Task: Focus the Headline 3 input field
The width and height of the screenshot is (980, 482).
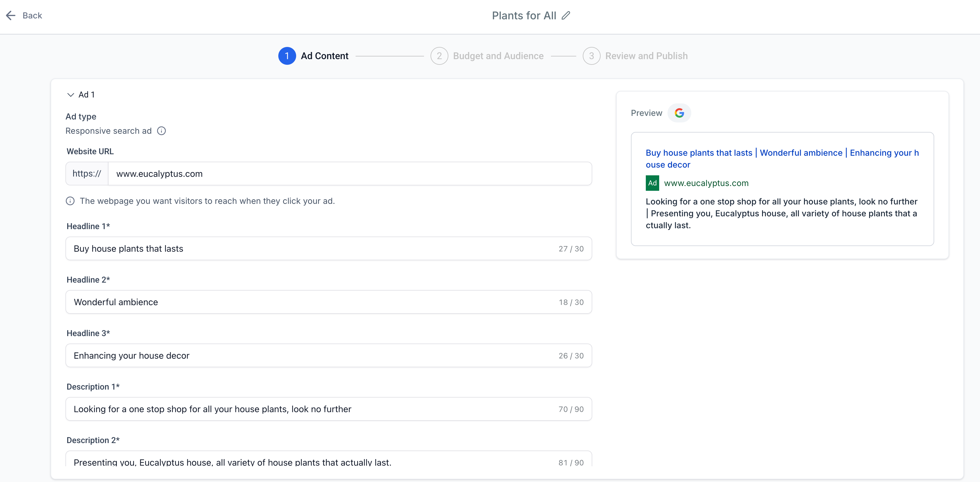Action: click(329, 355)
